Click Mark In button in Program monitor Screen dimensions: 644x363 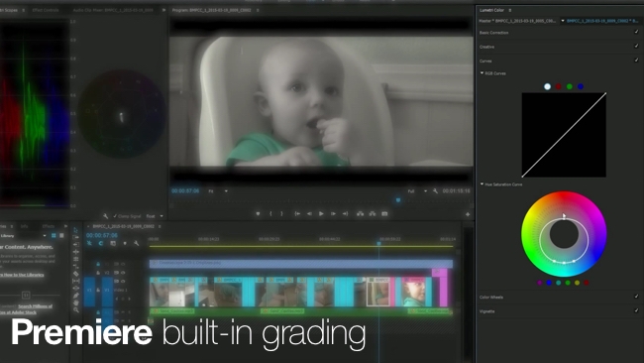(x=270, y=214)
